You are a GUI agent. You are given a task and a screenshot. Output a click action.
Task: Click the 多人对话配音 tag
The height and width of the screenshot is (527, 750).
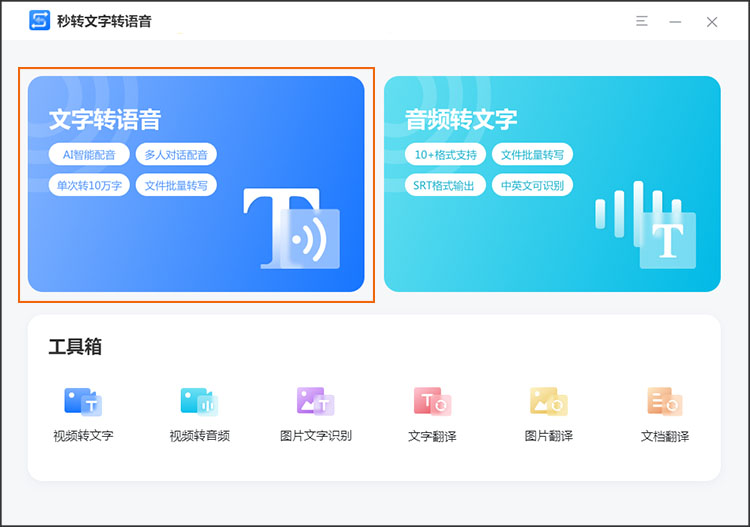click(x=176, y=154)
